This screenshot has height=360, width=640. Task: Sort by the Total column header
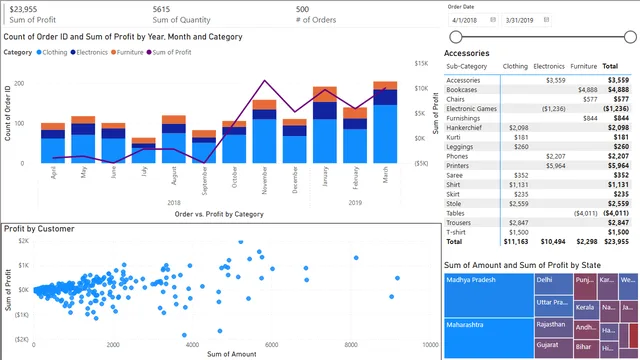coord(610,66)
